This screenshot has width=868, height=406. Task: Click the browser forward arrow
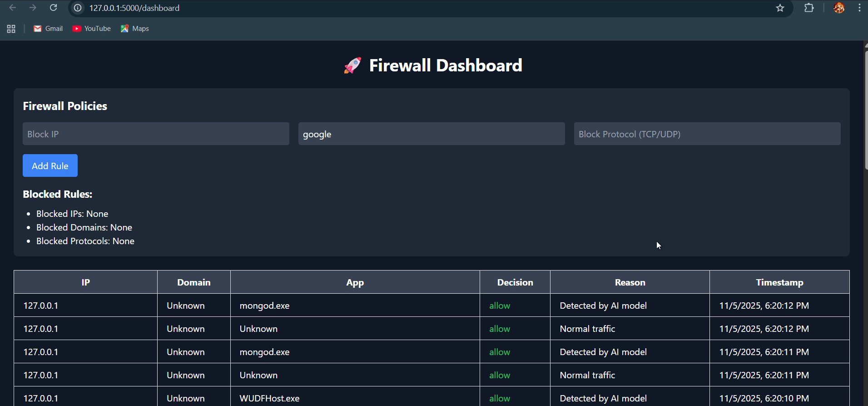point(33,8)
